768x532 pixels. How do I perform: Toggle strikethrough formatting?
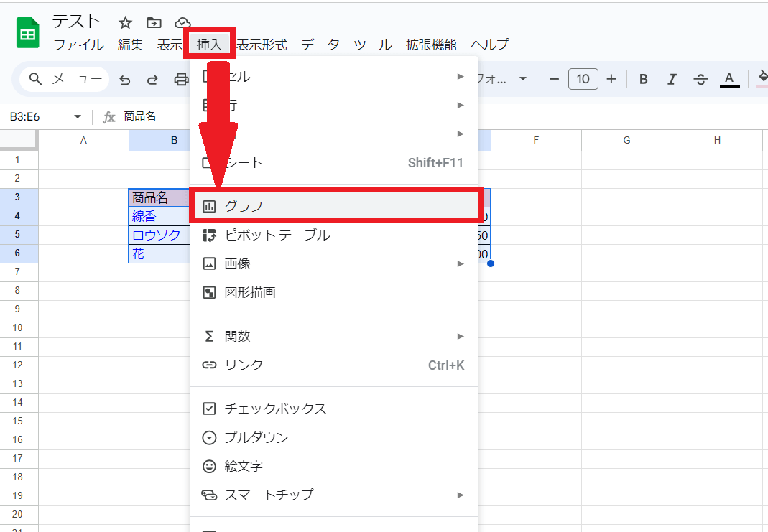[700, 79]
